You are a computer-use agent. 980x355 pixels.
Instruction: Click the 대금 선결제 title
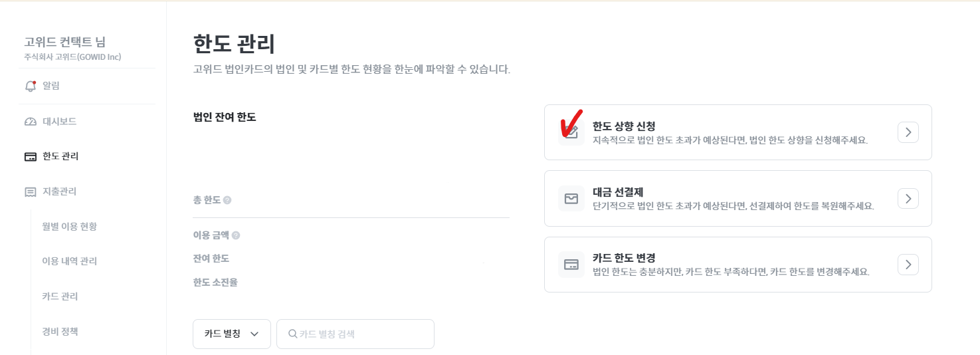tap(618, 192)
